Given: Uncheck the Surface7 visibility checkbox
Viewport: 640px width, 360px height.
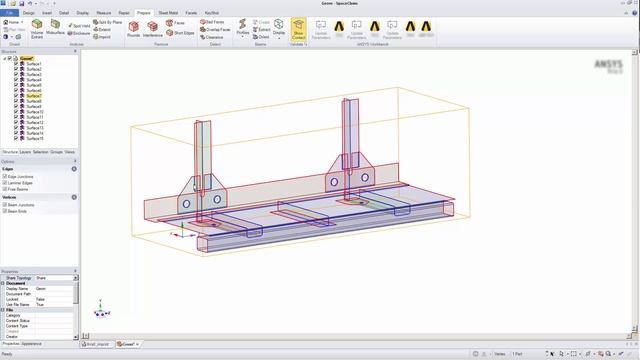Looking at the screenshot, I should pos(16,96).
